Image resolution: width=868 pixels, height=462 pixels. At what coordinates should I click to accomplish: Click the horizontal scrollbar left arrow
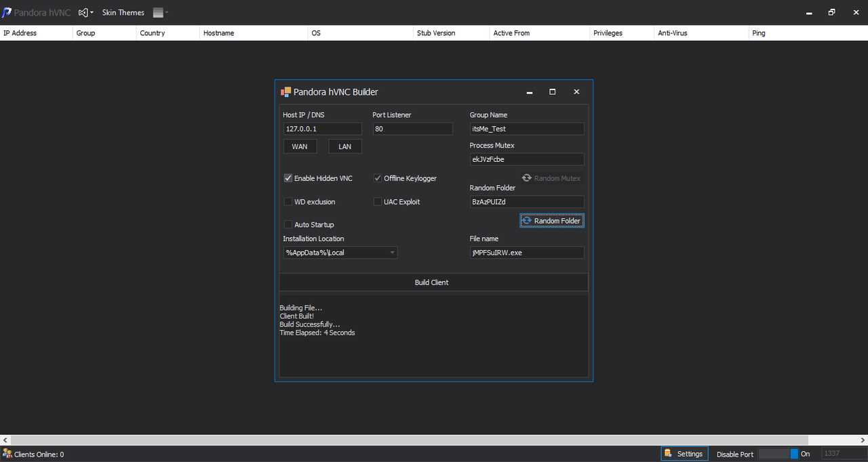point(5,440)
